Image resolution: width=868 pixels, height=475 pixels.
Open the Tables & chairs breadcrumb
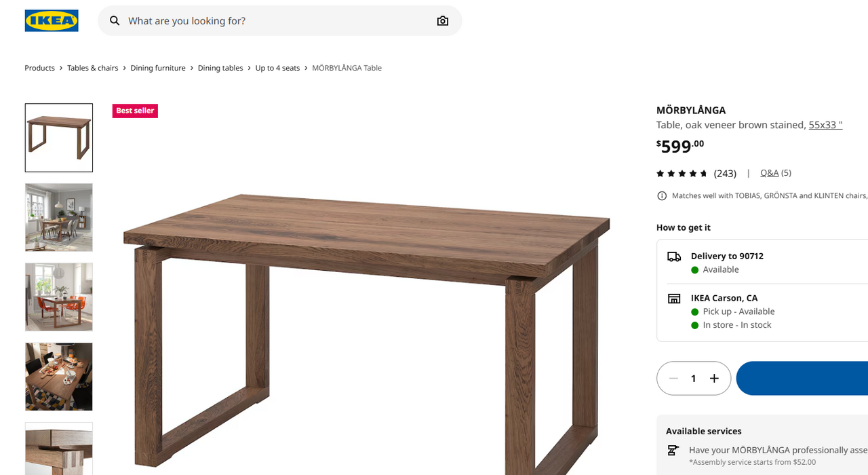[x=93, y=68]
